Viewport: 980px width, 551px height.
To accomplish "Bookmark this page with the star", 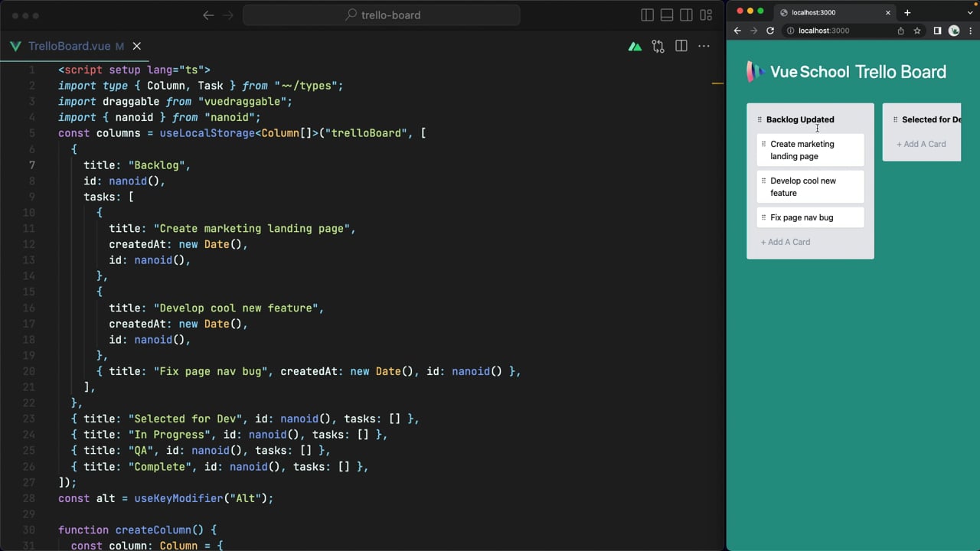I will click(916, 31).
